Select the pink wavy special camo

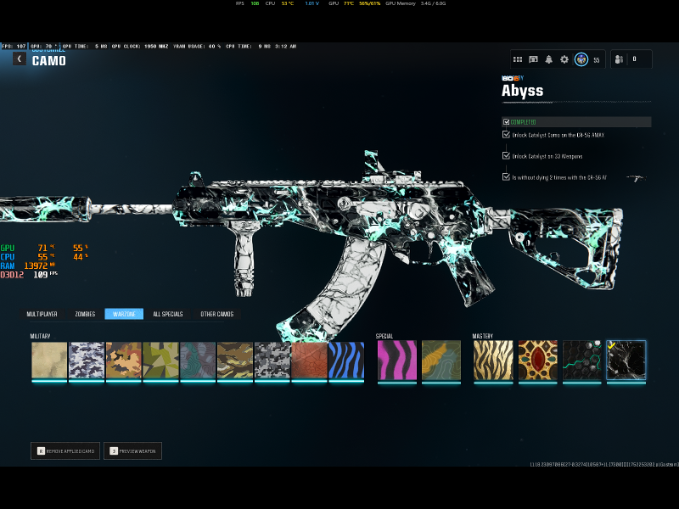click(397, 361)
